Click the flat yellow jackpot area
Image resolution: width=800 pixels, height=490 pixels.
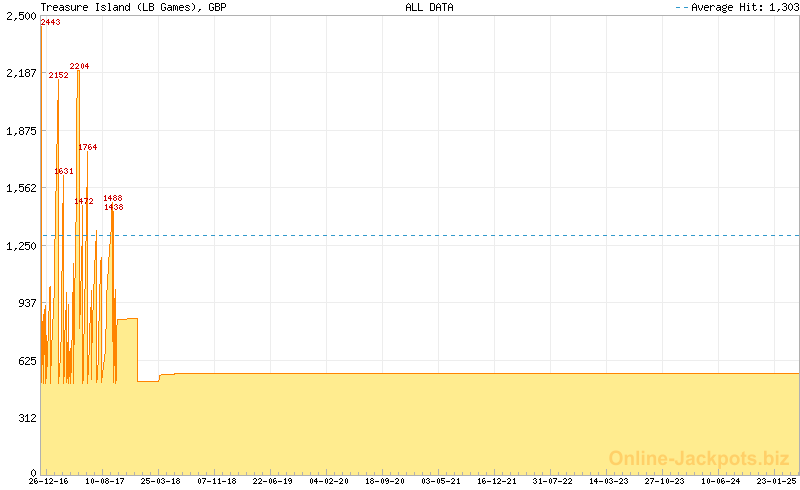(x=450, y=425)
